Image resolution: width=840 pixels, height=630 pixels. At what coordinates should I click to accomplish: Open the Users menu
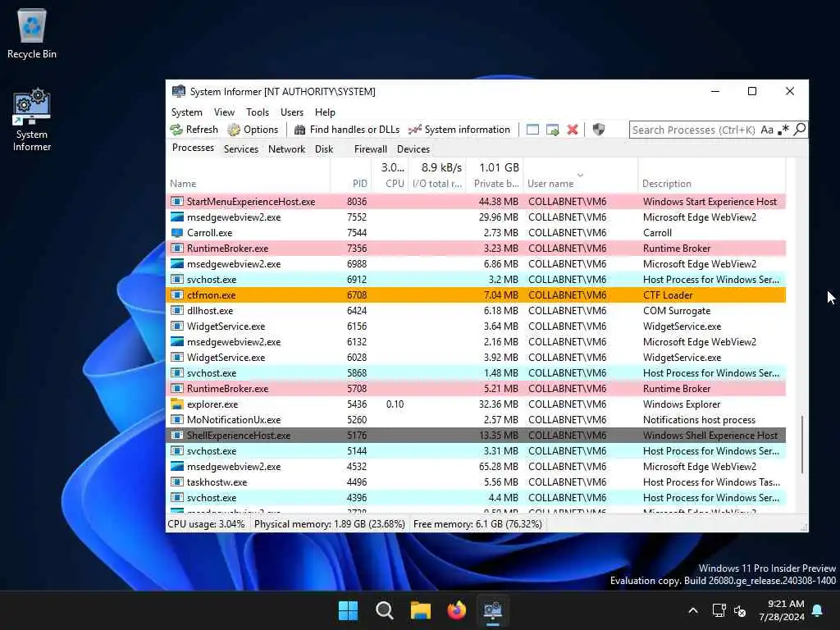(x=292, y=112)
